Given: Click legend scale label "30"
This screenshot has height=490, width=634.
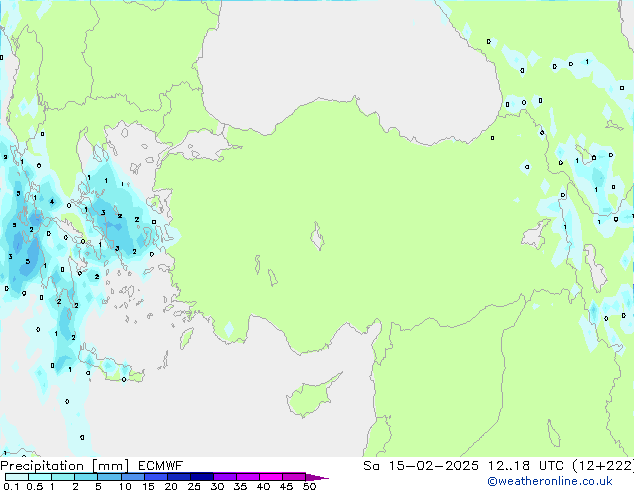Looking at the screenshot, I should coord(217,486).
